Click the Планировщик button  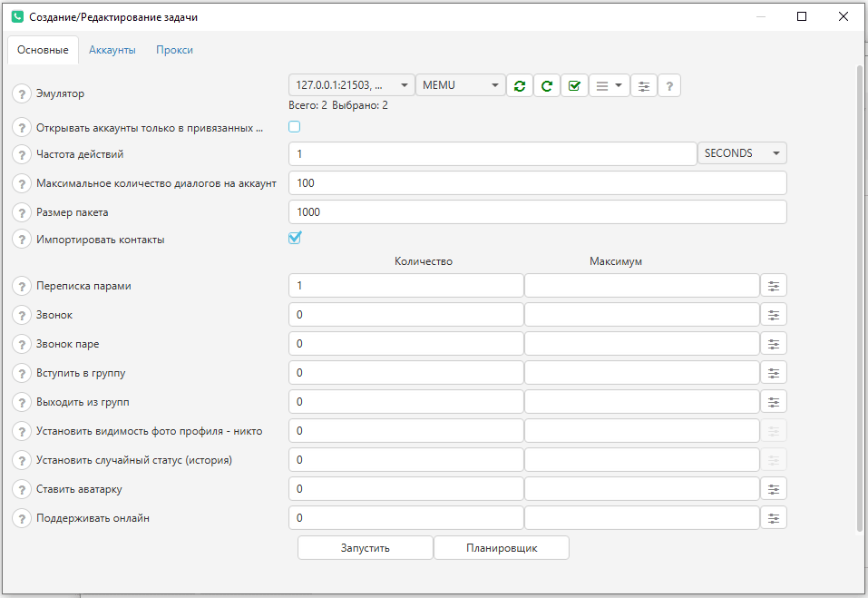click(x=502, y=547)
